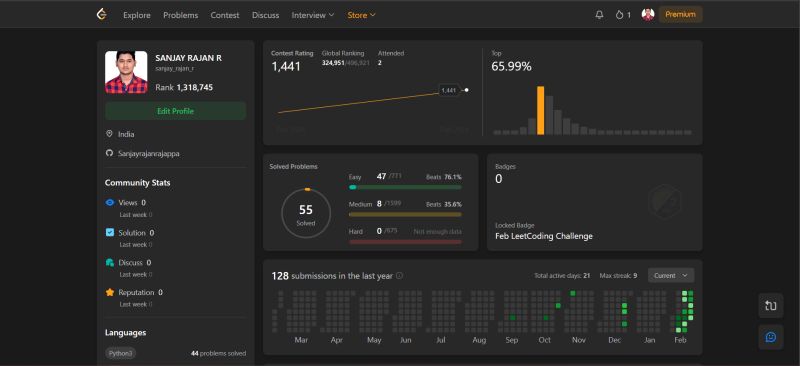The image size is (800, 366).
Task: Click the info icon next to submissions
Action: coord(399,276)
